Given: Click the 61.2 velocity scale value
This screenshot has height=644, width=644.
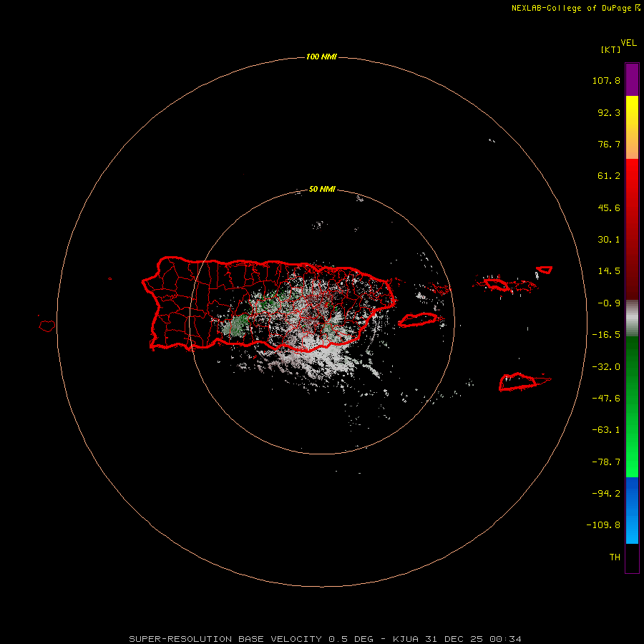Looking at the screenshot, I should [609, 176].
